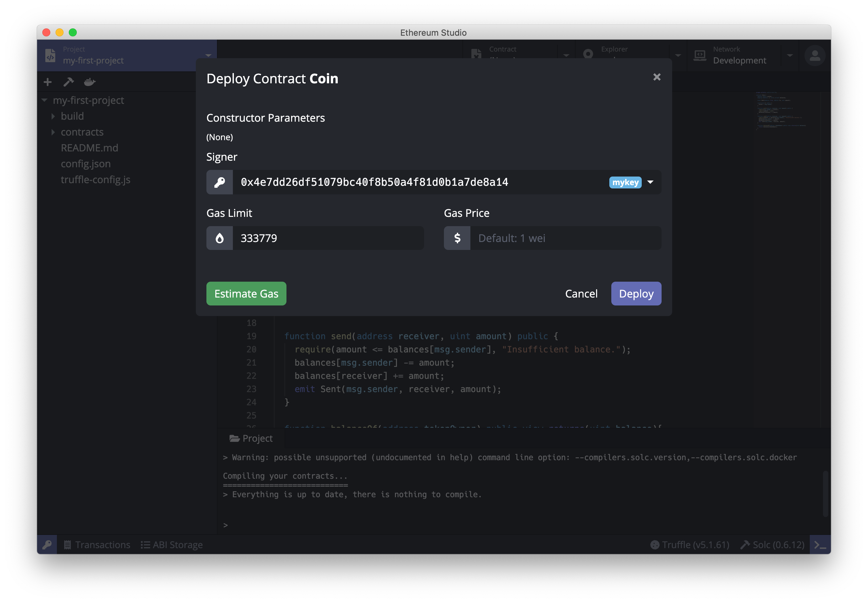Open the signer address dropdown
The image size is (868, 603).
click(650, 182)
